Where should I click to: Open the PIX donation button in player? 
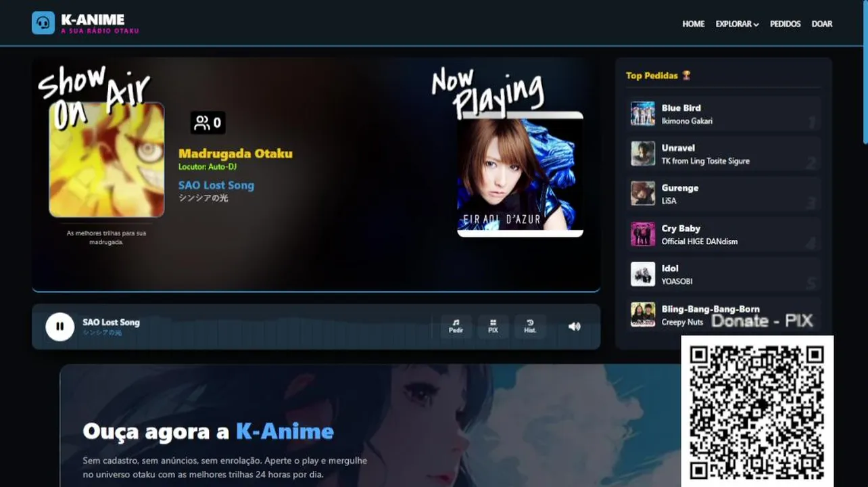[x=493, y=327]
